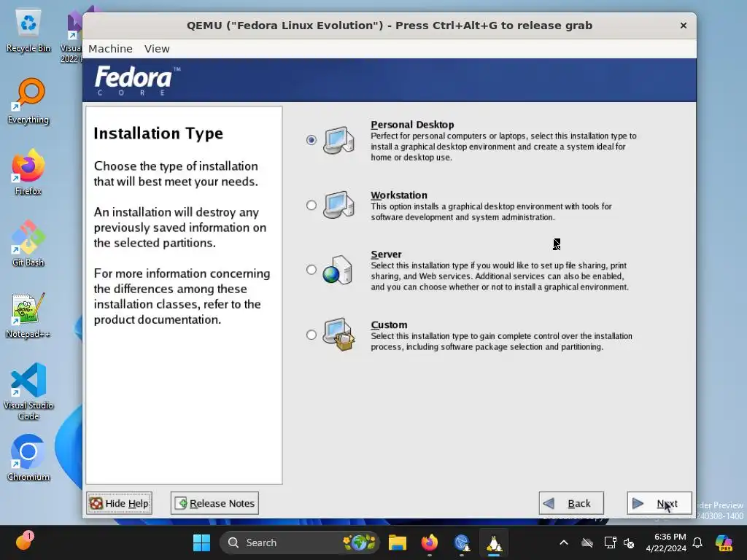Switch to Firefox in the taskbar
The image size is (747, 560).
pos(429,542)
